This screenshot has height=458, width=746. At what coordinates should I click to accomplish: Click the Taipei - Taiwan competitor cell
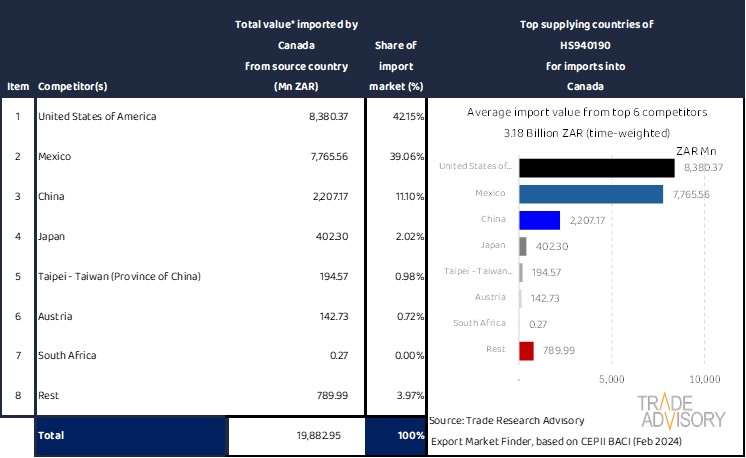pos(119,275)
